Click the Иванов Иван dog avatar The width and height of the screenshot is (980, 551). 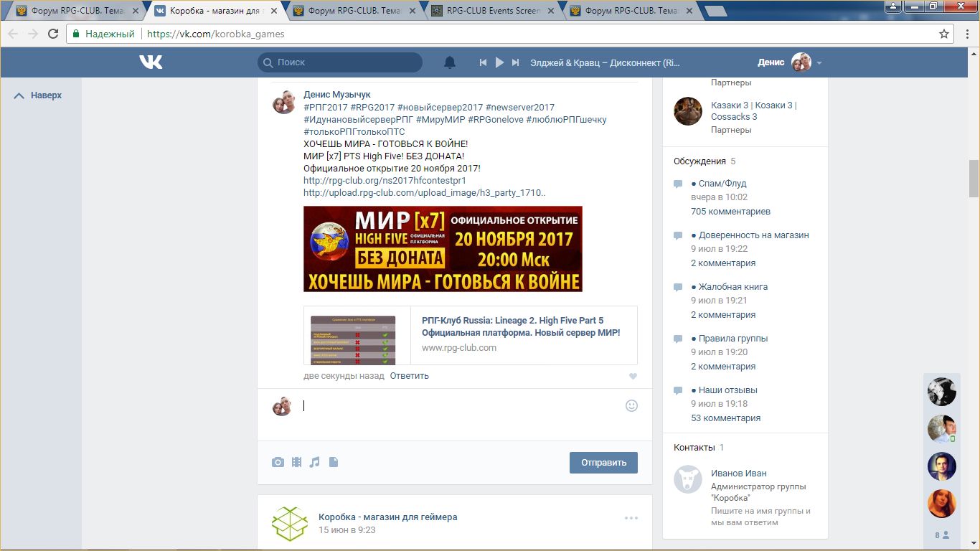[x=688, y=479]
